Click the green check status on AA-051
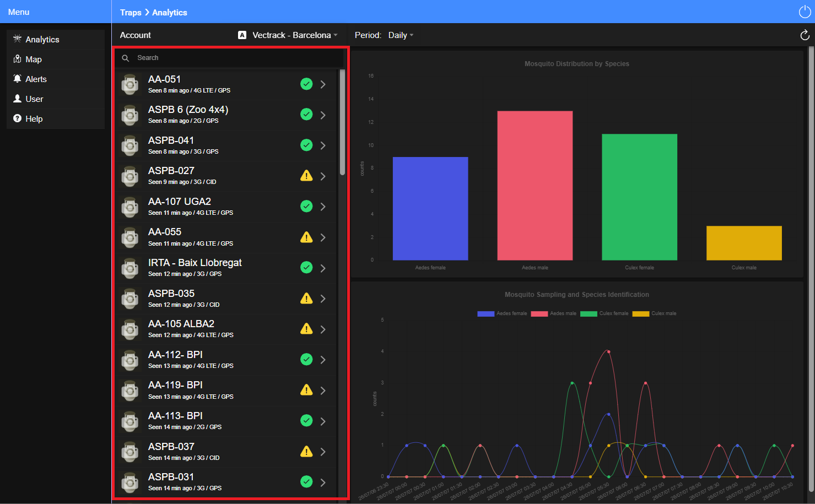This screenshot has height=504, width=815. point(306,84)
